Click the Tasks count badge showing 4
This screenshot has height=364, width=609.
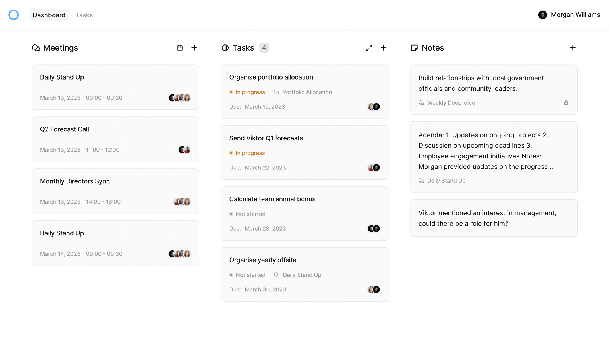264,48
